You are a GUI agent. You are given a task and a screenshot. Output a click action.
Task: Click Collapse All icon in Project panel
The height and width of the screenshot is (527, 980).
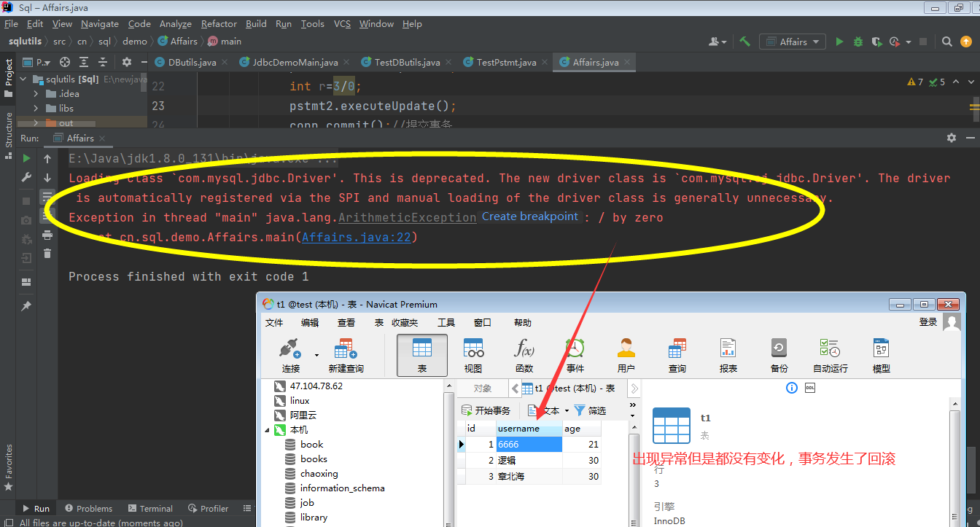coord(103,62)
